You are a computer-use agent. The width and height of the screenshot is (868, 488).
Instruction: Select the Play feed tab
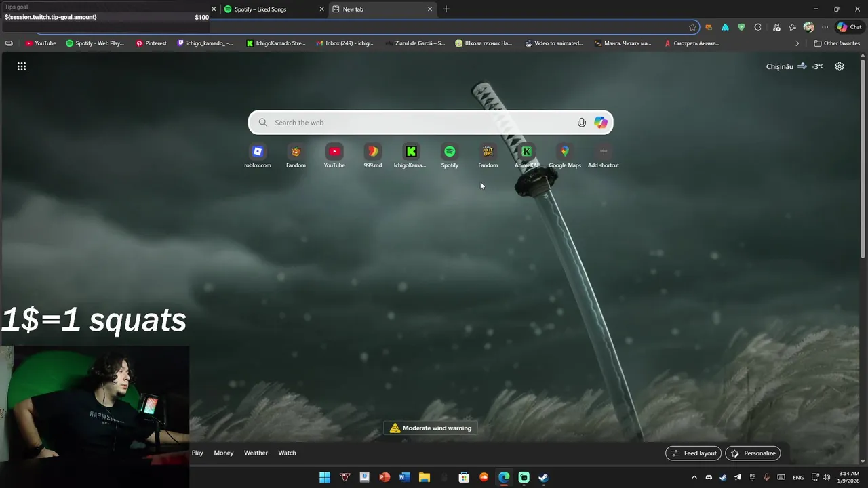(x=197, y=453)
